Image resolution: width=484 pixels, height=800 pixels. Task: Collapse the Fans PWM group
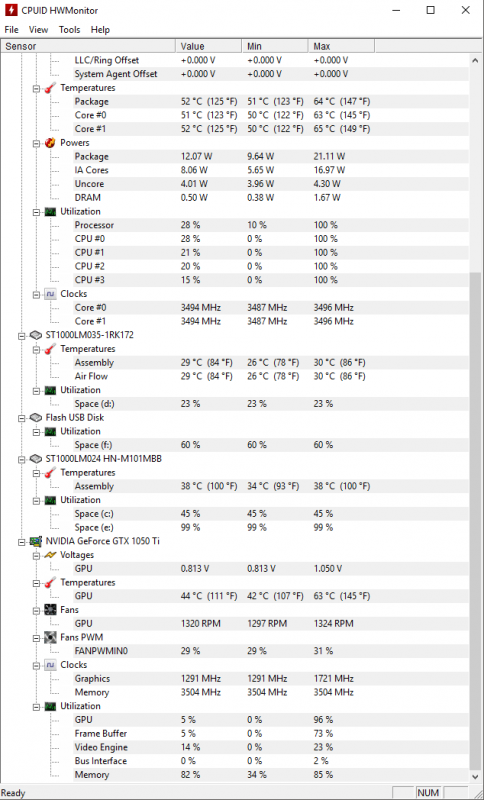click(37, 637)
